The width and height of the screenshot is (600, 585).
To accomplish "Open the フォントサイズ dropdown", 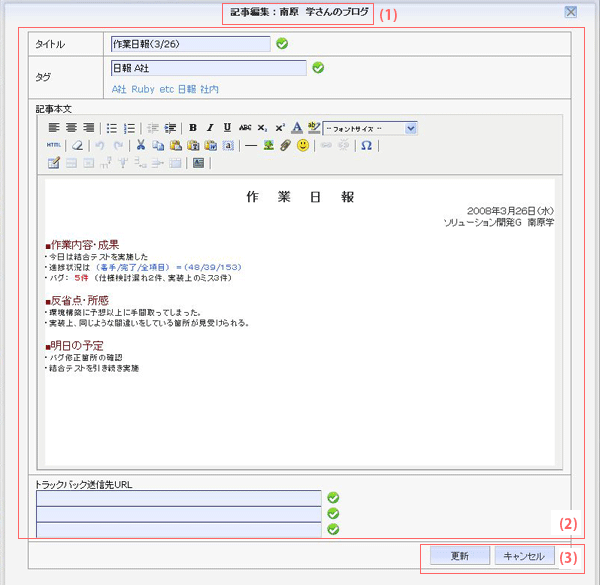I will [x=370, y=129].
